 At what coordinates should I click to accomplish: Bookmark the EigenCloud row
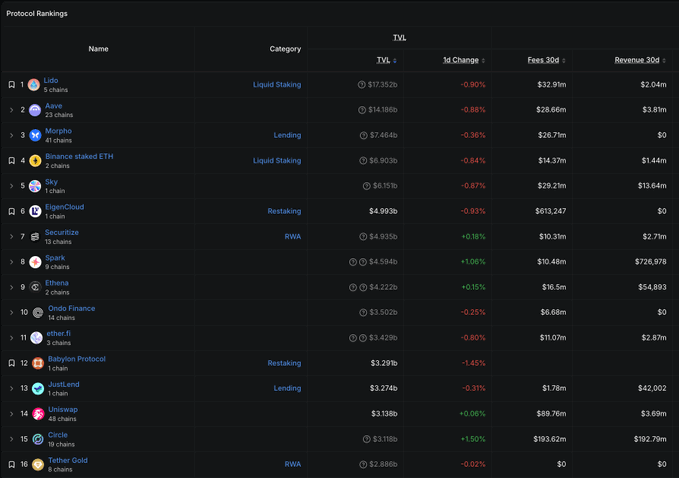click(12, 211)
